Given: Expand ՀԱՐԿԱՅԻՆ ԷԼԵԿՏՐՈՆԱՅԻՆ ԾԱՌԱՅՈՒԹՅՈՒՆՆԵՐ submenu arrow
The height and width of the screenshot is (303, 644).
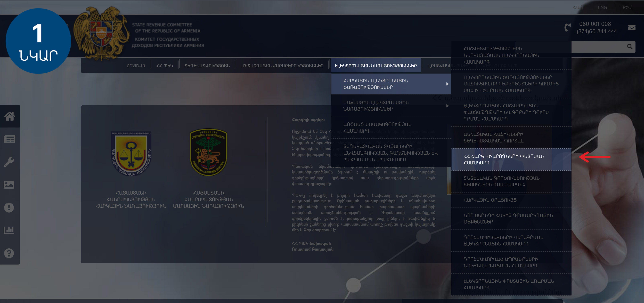Looking at the screenshot, I should pyautogui.click(x=447, y=84).
